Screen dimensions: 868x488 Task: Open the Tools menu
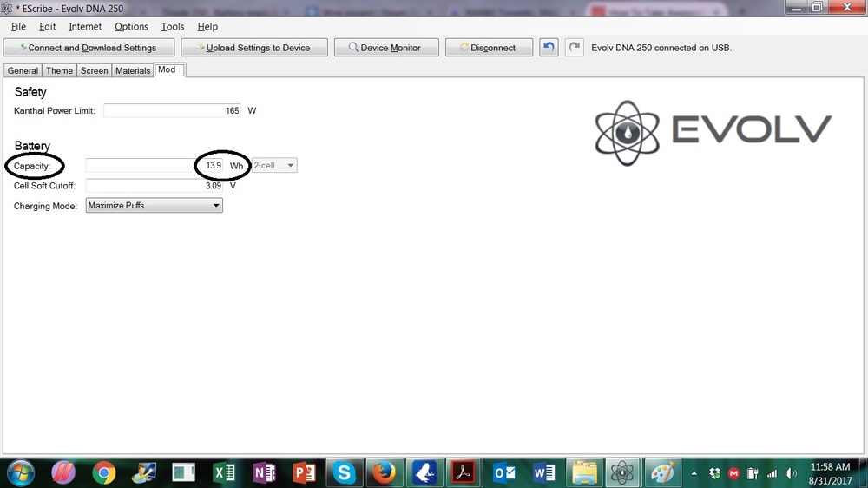coord(173,27)
